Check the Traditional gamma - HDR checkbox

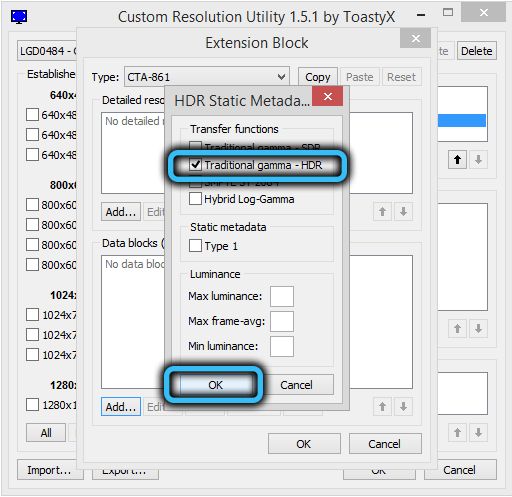pyautogui.click(x=195, y=165)
